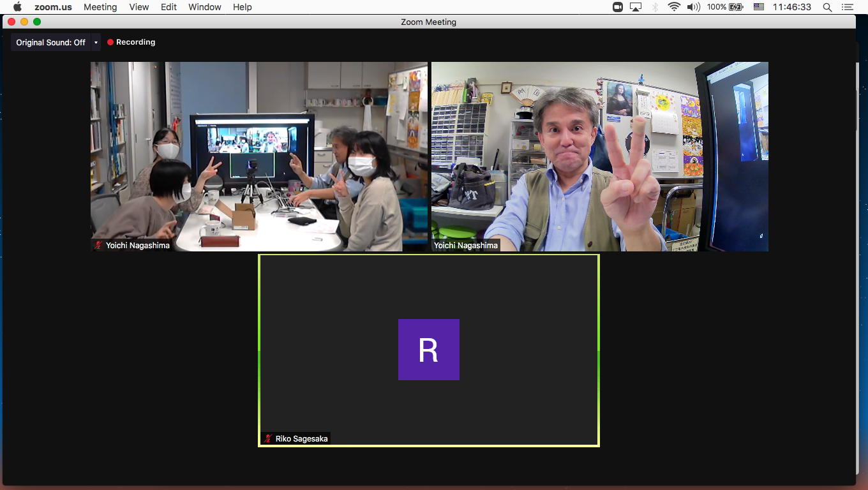Open the Meeting menu
Screen dimensions: 868x490
point(100,7)
